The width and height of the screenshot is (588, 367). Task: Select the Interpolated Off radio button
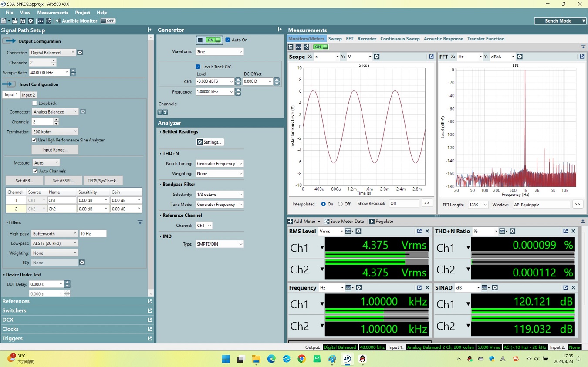point(340,204)
